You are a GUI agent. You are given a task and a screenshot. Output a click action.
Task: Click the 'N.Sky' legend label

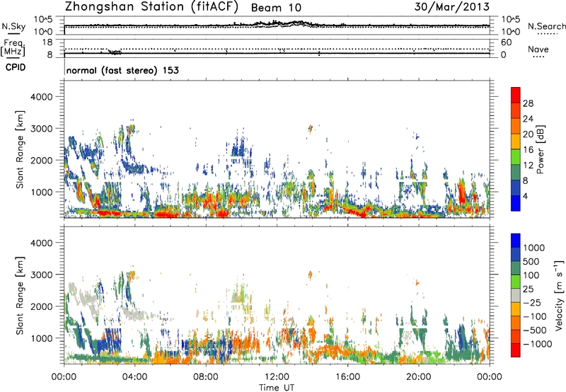coord(13,26)
